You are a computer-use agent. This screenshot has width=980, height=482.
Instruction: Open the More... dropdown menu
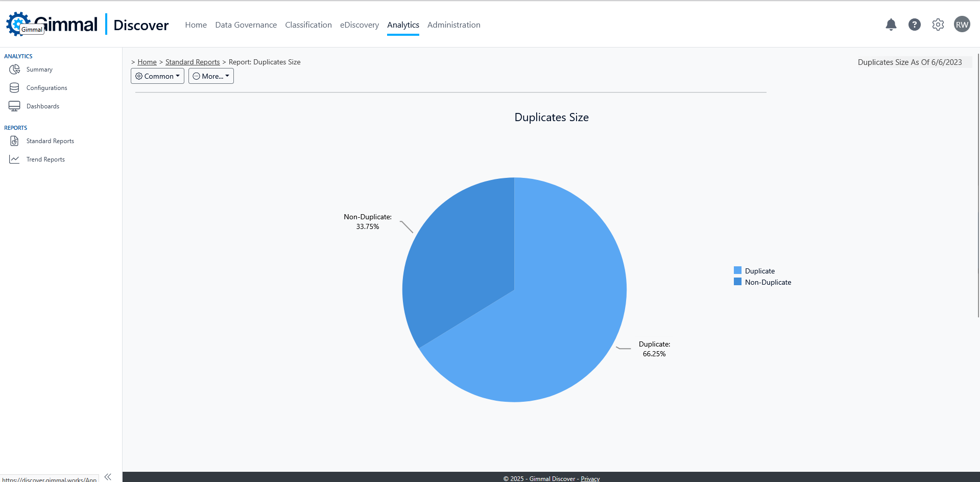tap(211, 76)
